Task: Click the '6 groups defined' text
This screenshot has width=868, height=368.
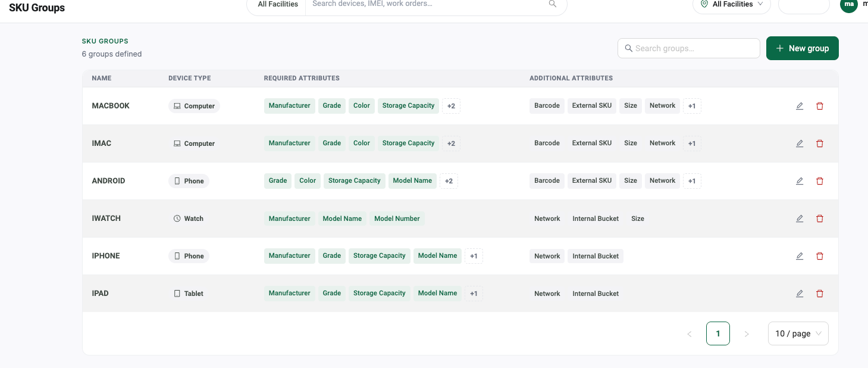Action: pos(112,54)
